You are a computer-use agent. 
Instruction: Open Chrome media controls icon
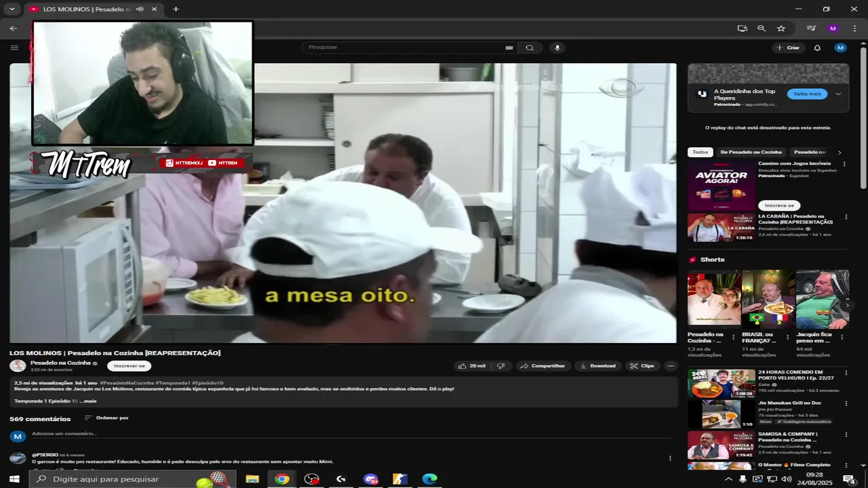(811, 28)
